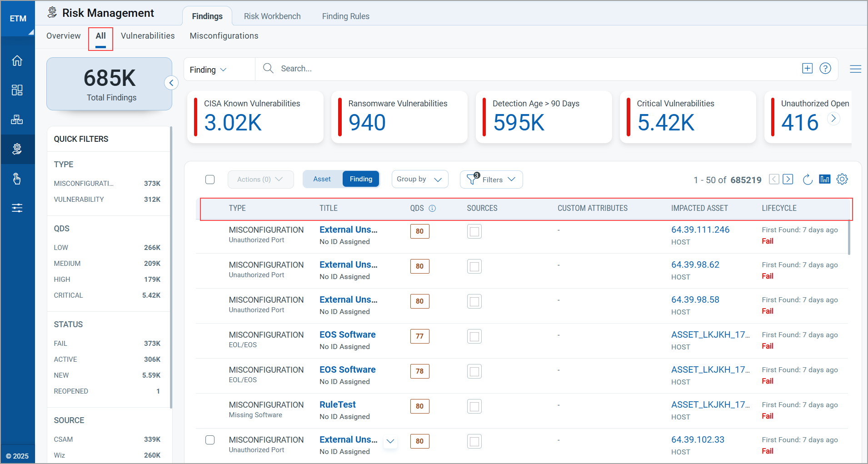Image resolution: width=868 pixels, height=464 pixels.
Task: Open the Configuration sliders icon in the sidebar
Action: click(x=17, y=208)
